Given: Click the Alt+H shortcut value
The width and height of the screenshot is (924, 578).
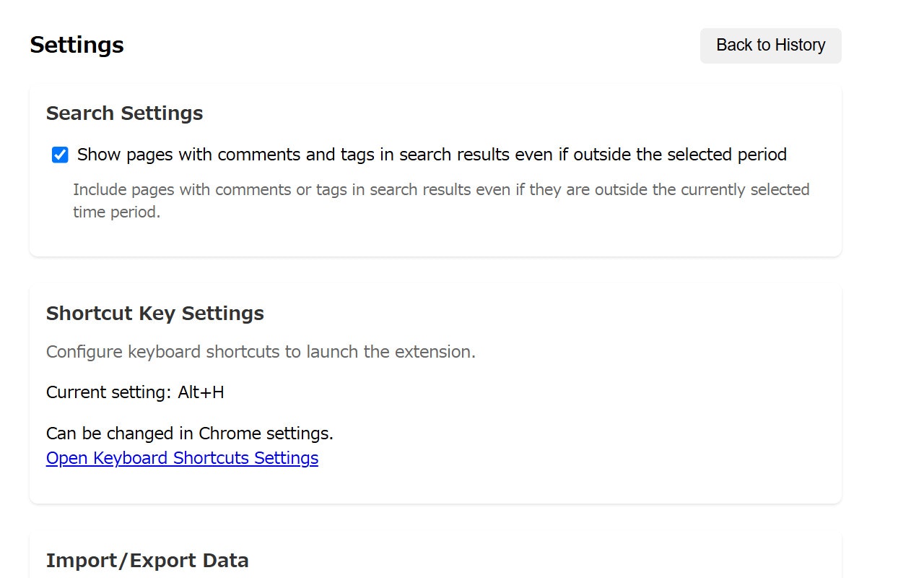Looking at the screenshot, I should 201,392.
